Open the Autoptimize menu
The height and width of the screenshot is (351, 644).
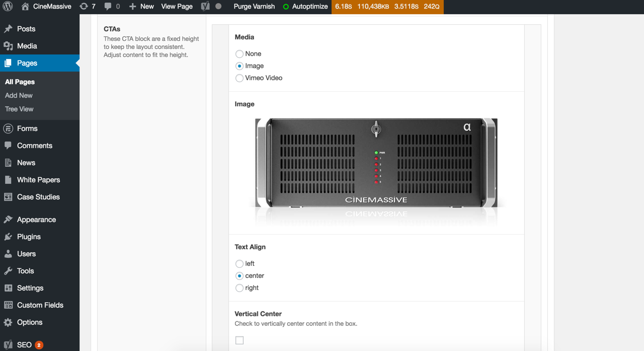(310, 7)
